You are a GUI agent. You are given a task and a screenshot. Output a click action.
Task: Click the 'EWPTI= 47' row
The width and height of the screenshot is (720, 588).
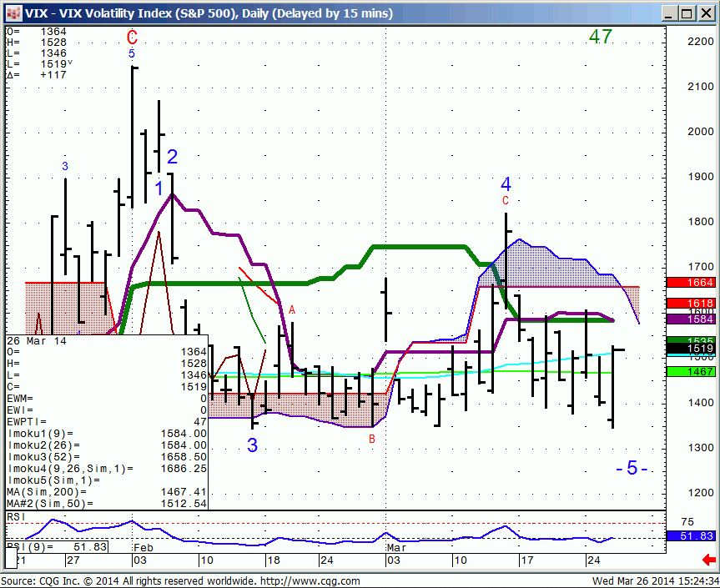[x=107, y=422]
